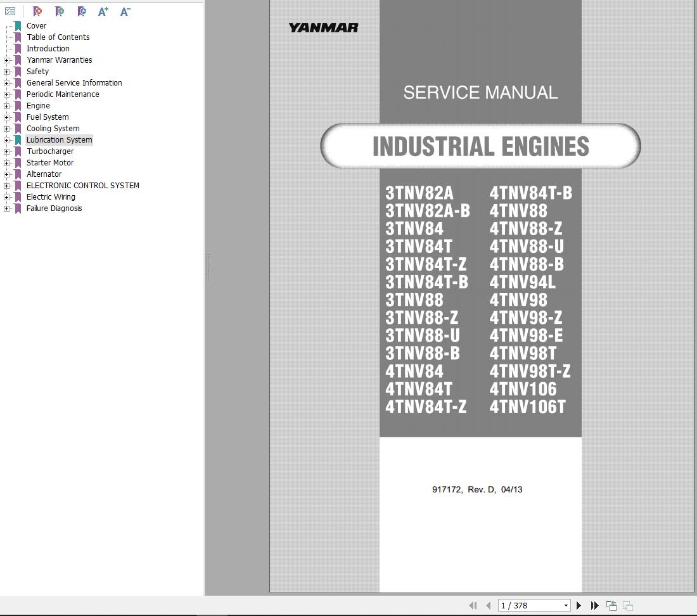Open the page number dropdown arrow

click(566, 605)
